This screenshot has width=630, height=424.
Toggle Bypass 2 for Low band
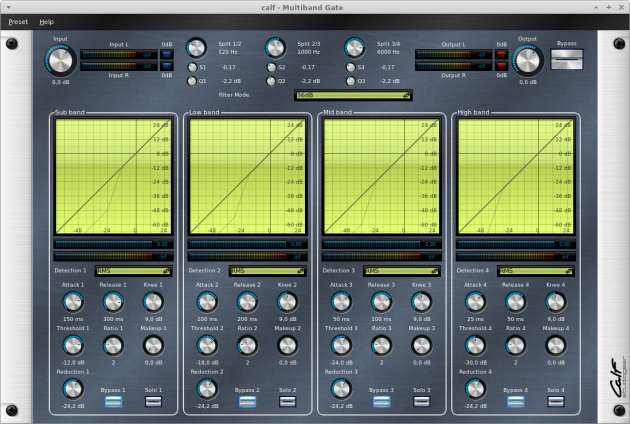tap(248, 401)
